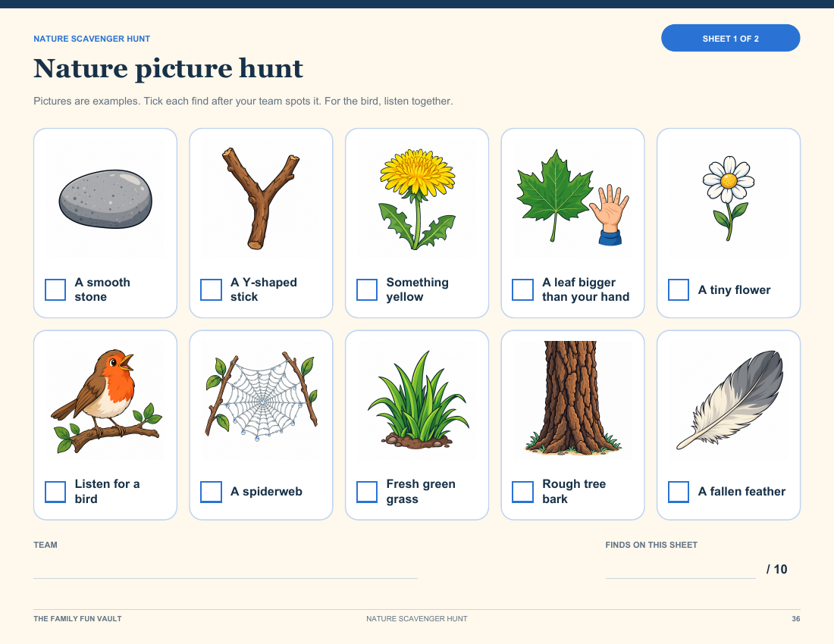Click the 'FINDS ON THIS SHEET' label
Viewport: 834px width, 644px height.
(651, 545)
